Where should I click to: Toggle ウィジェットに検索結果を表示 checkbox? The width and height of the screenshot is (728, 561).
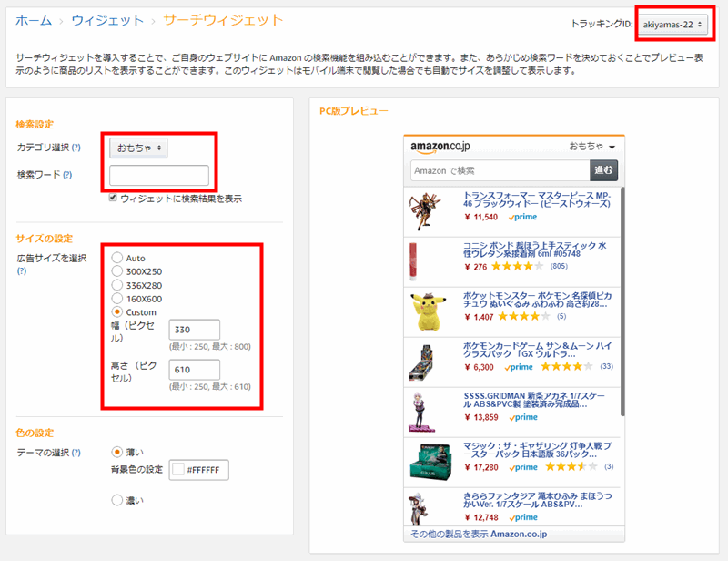[x=113, y=198]
